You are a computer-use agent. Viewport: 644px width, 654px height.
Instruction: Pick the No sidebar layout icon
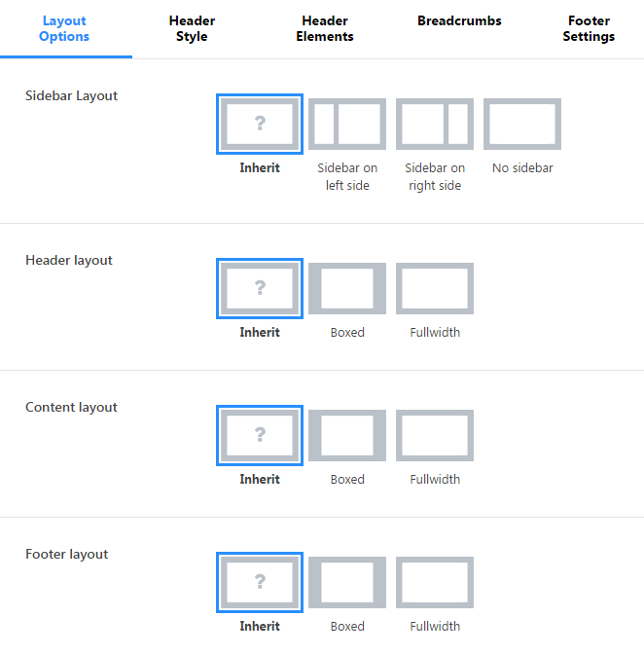coord(522,124)
